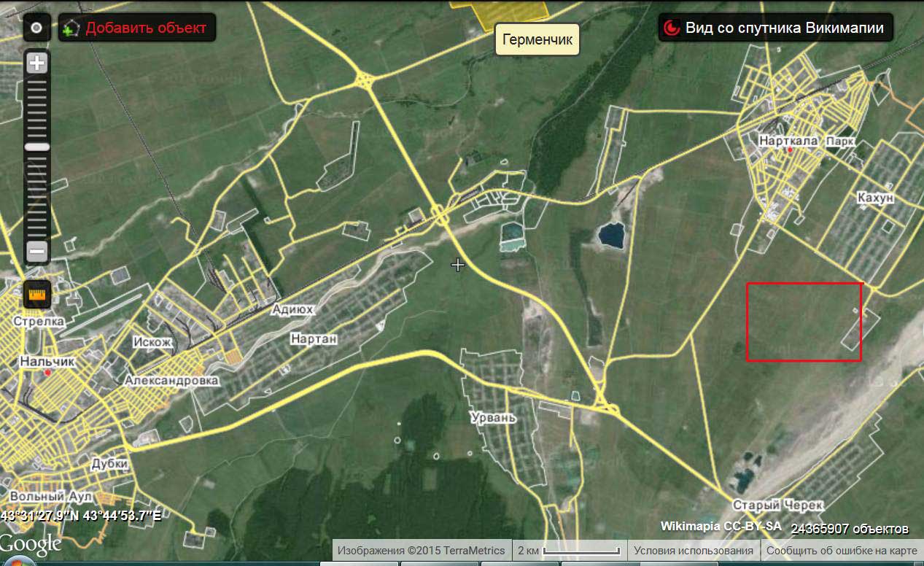Click the Google logo in the corner
The height and width of the screenshot is (566, 924).
31,544
